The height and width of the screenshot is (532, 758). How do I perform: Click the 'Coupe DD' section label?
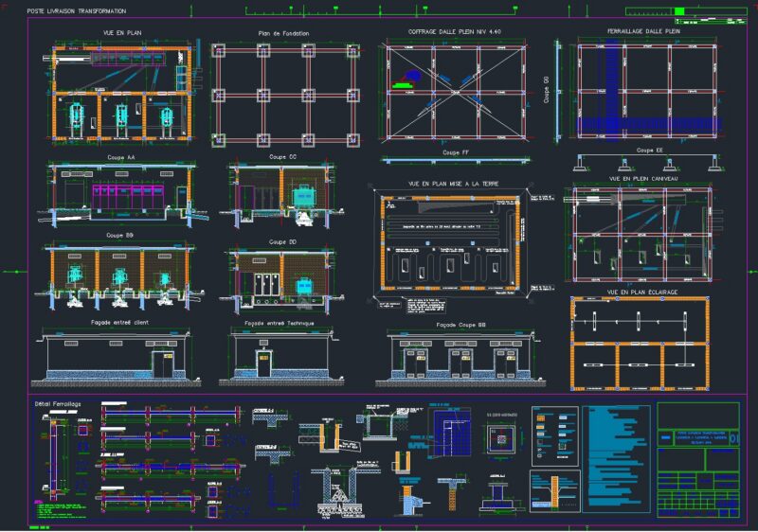pos(282,241)
